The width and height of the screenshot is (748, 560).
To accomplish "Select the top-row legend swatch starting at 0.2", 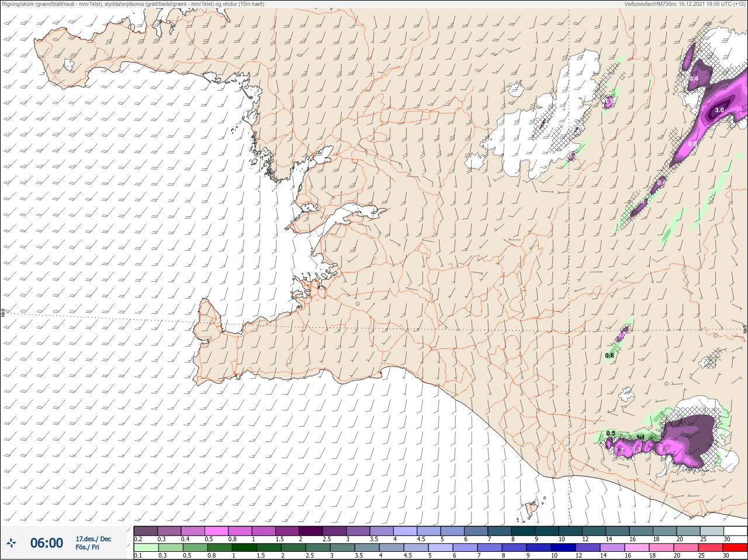I will 146,531.
